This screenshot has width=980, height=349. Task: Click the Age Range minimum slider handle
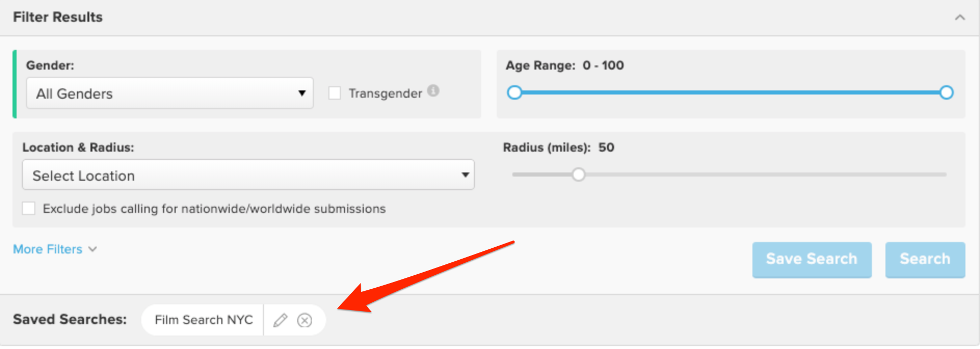(514, 93)
